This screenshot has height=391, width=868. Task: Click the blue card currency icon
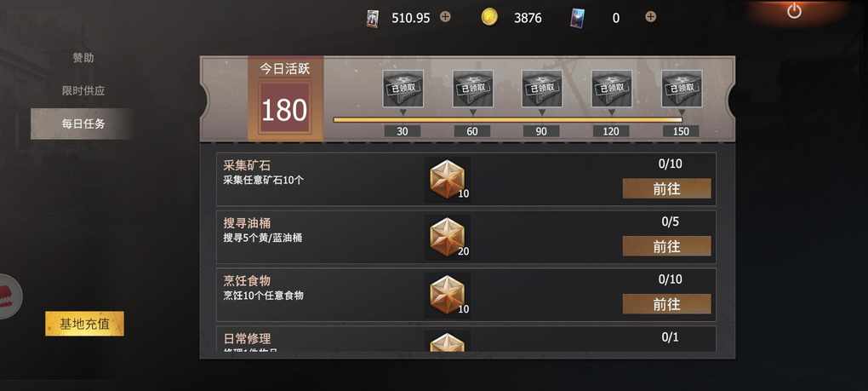(577, 18)
